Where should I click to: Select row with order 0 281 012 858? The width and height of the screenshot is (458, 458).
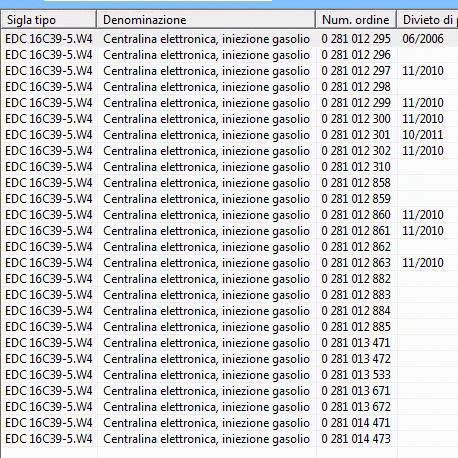click(x=230, y=183)
